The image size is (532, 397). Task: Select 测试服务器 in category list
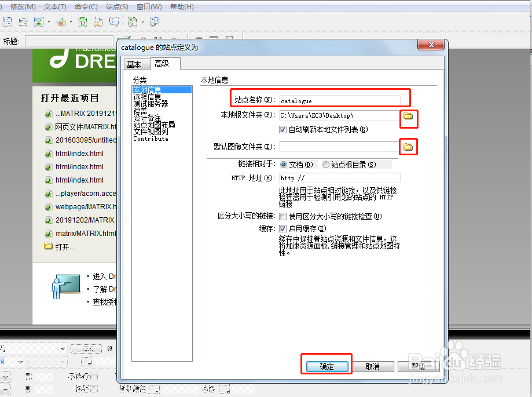(x=151, y=104)
